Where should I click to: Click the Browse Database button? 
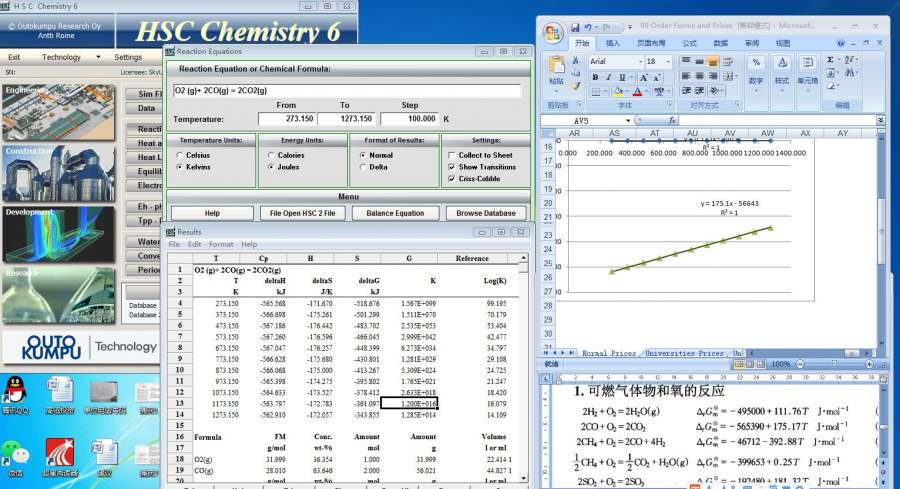click(x=486, y=213)
